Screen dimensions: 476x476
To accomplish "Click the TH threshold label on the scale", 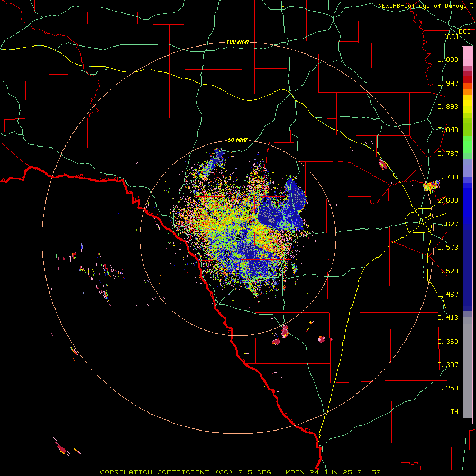I will (454, 412).
